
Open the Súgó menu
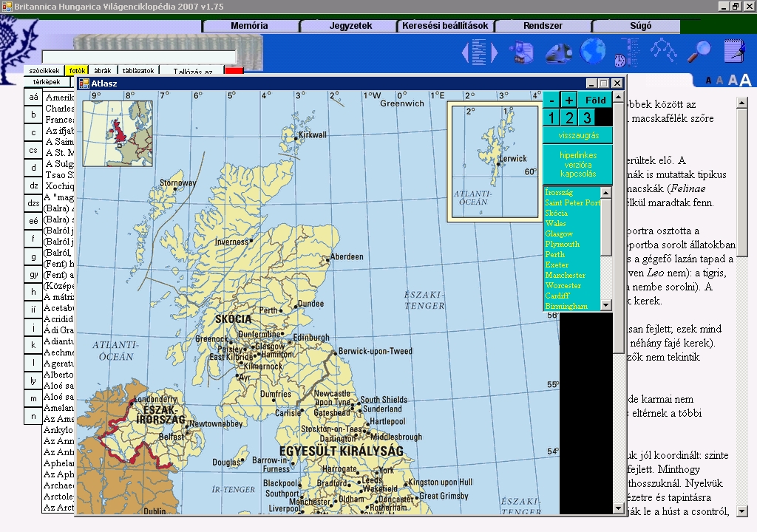click(640, 26)
